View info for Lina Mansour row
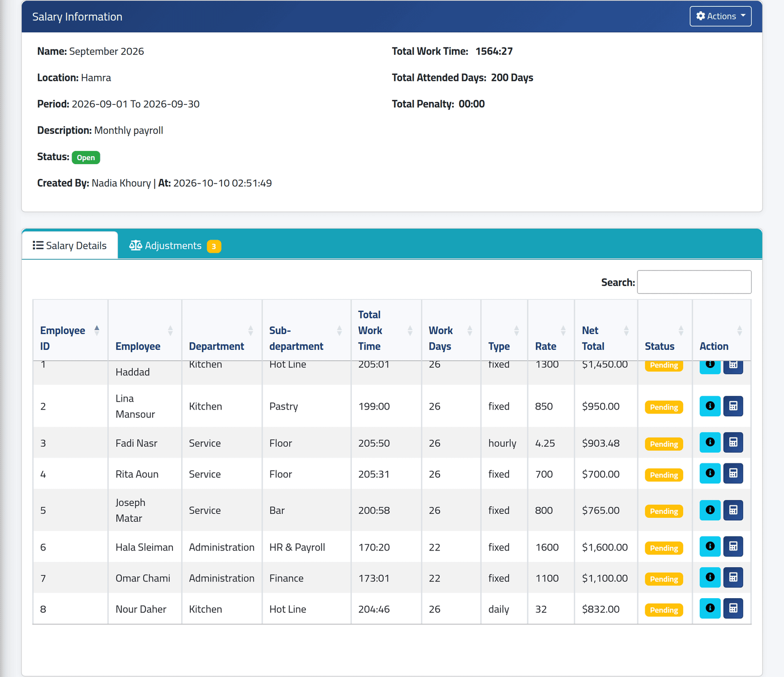 pyautogui.click(x=710, y=406)
